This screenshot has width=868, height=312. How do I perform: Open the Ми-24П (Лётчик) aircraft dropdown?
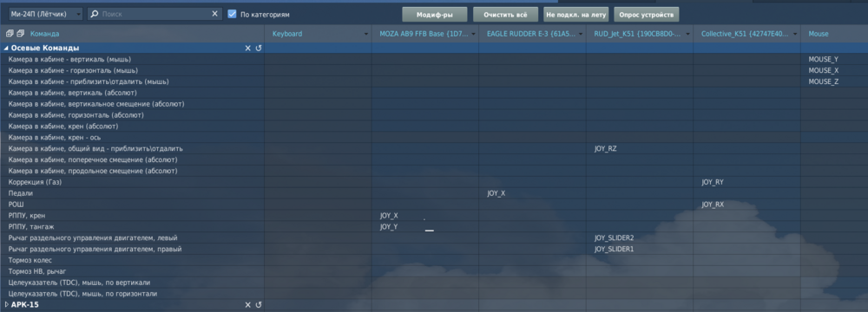[46, 14]
